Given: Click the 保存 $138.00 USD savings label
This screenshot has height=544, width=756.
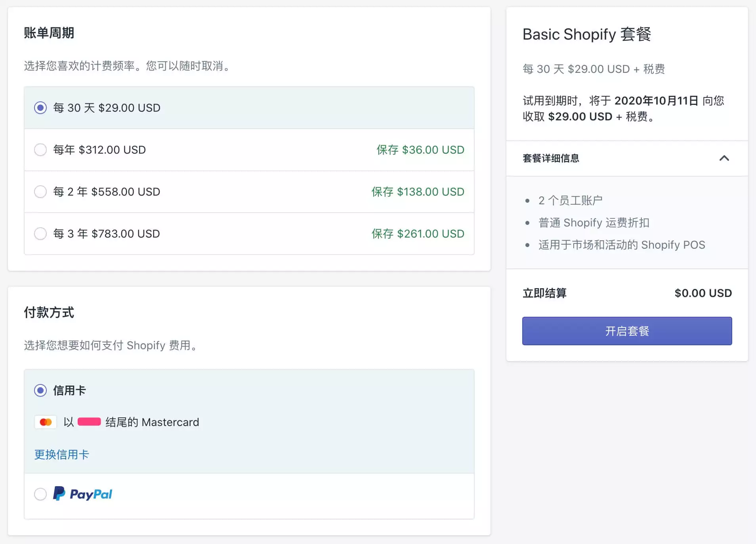Looking at the screenshot, I should [x=418, y=192].
